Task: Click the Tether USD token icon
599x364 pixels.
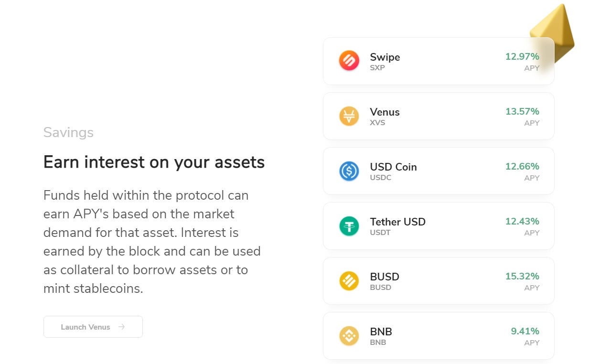Action: pyautogui.click(x=349, y=226)
